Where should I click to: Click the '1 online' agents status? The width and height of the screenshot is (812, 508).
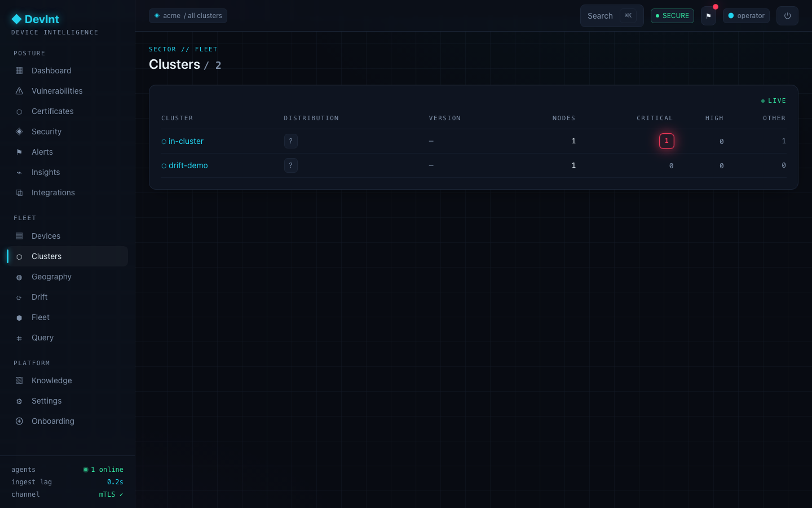(x=103, y=470)
